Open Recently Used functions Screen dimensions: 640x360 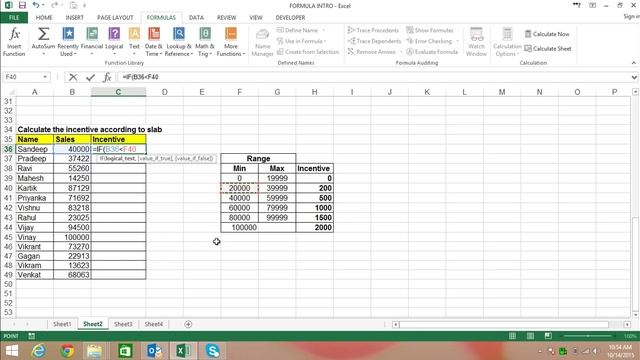(x=68, y=42)
